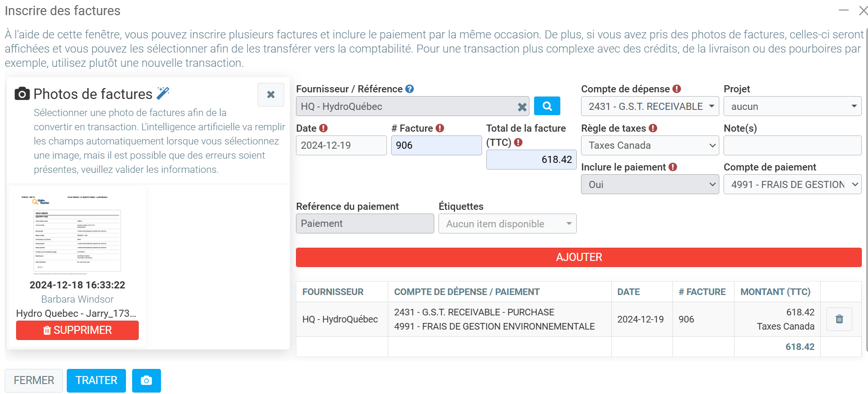Screen dimensions: 868x394
Task: Close the Inscrire des factures window
Action: click(x=863, y=10)
